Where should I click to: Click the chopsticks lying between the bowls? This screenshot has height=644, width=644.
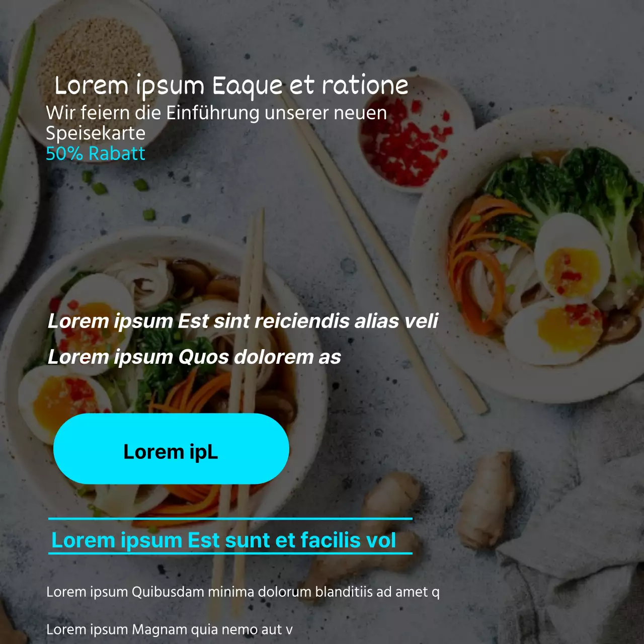point(382,272)
